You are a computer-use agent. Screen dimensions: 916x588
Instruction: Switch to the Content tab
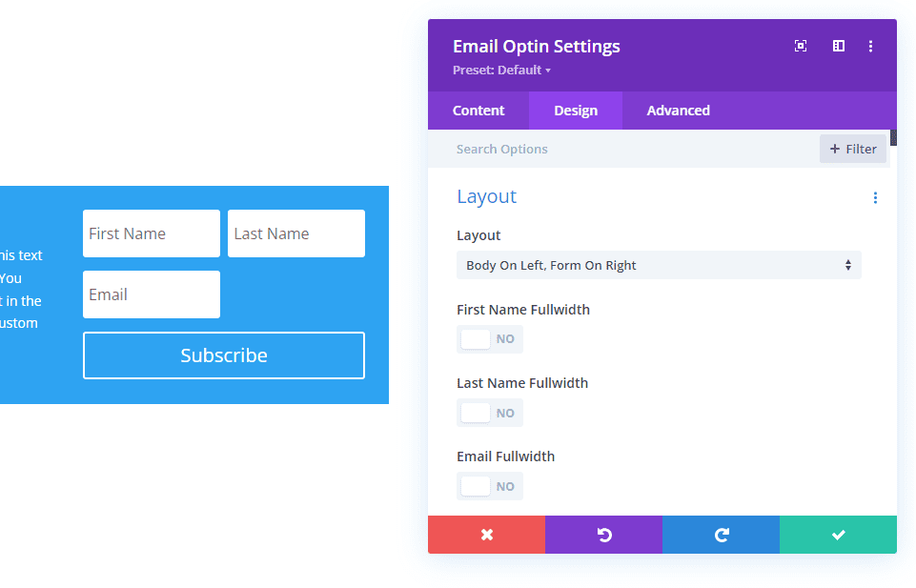click(x=478, y=110)
